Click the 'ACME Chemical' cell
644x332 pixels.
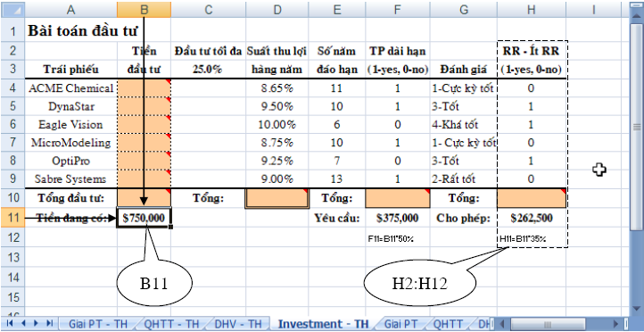pos(71,88)
